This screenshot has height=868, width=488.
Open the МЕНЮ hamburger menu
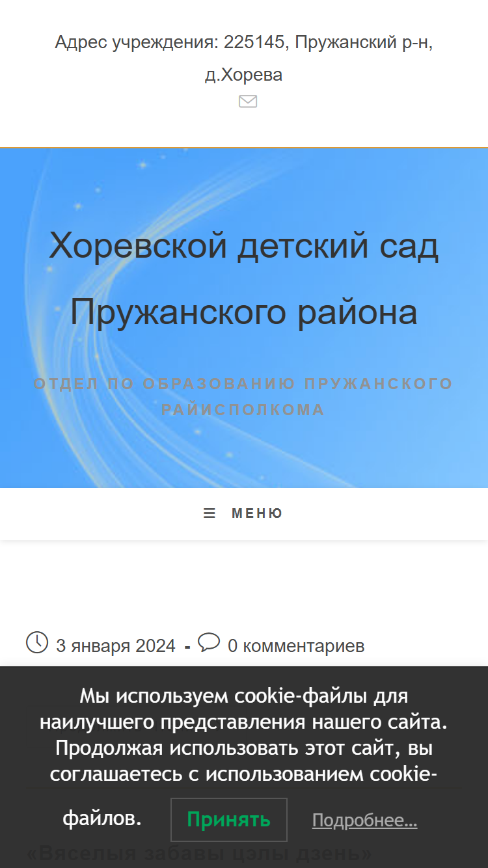243,513
